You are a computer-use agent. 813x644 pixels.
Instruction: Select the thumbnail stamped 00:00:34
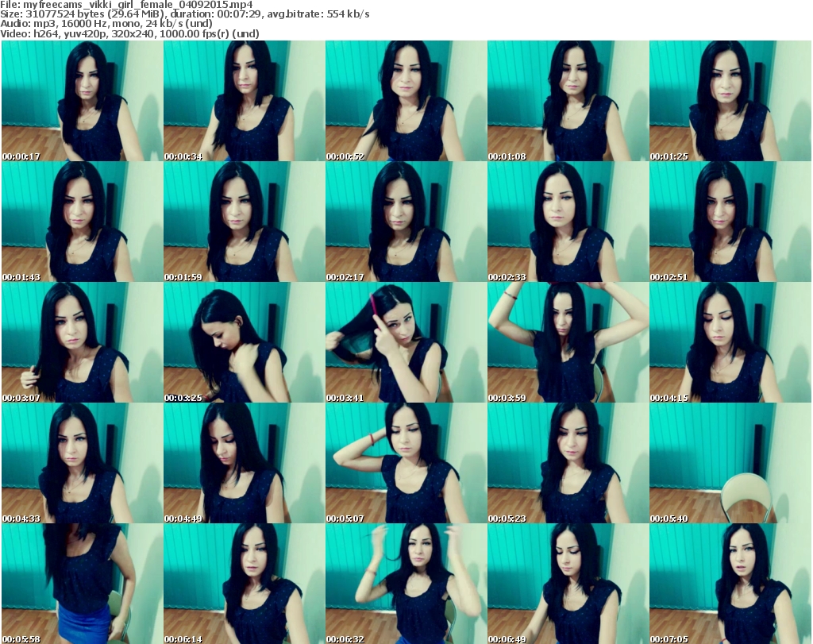tap(245, 101)
